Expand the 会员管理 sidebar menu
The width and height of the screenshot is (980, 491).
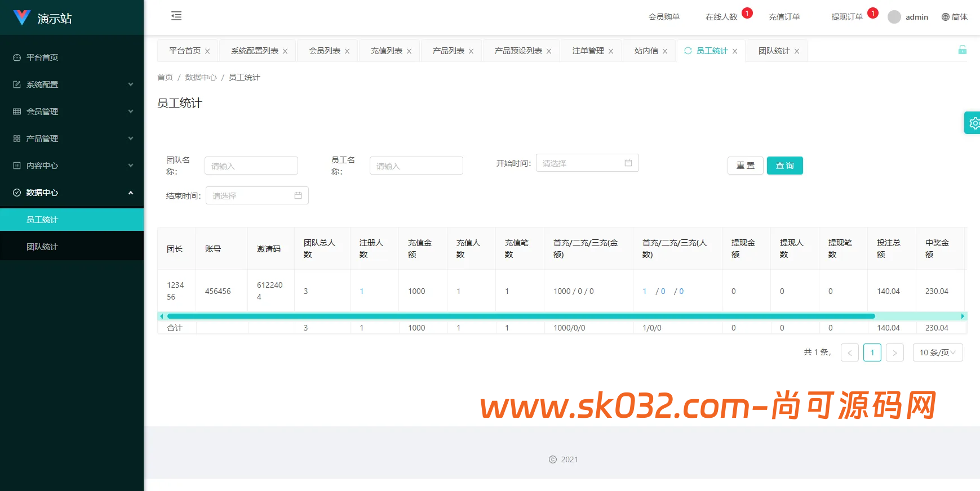tap(72, 111)
